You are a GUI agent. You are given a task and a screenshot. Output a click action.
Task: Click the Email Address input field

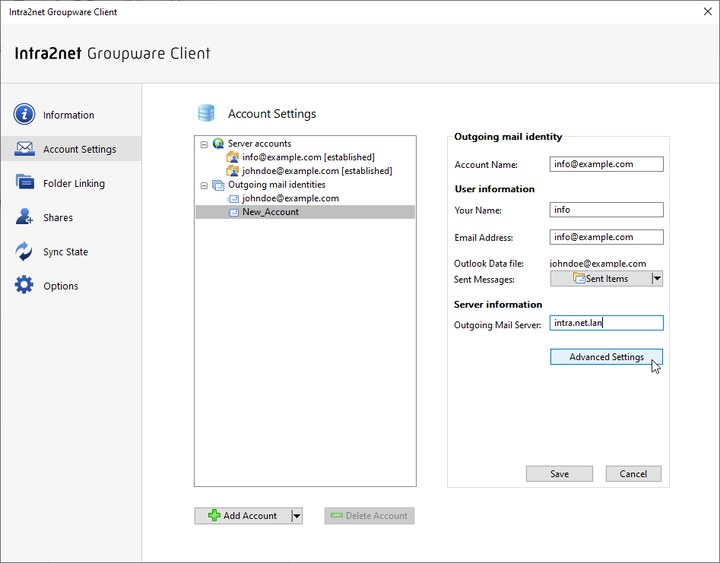[606, 237]
